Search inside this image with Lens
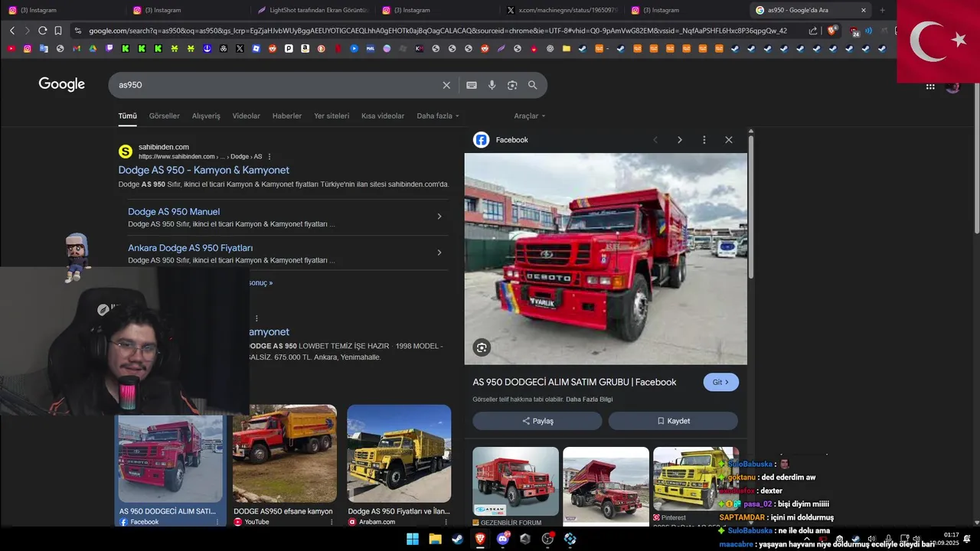 pyautogui.click(x=482, y=347)
